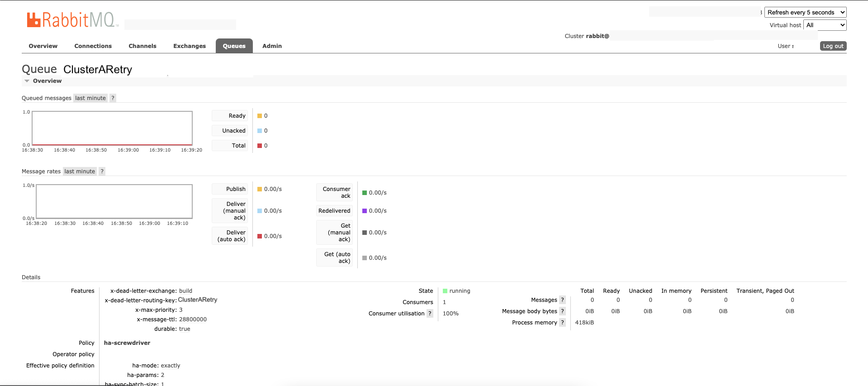
Task: Switch to the Channels tab
Action: click(x=142, y=46)
